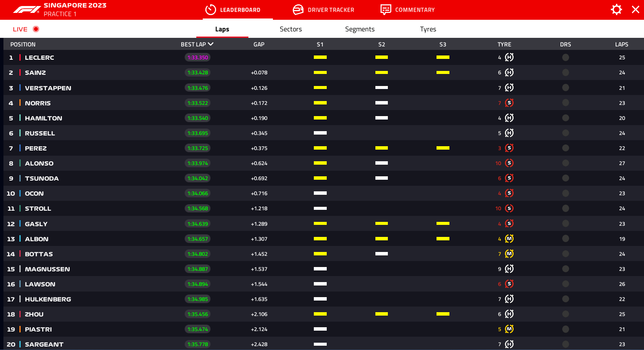The height and width of the screenshot is (350, 644).
Task: Click Gasly's soft tyre icon
Action: [x=509, y=224]
